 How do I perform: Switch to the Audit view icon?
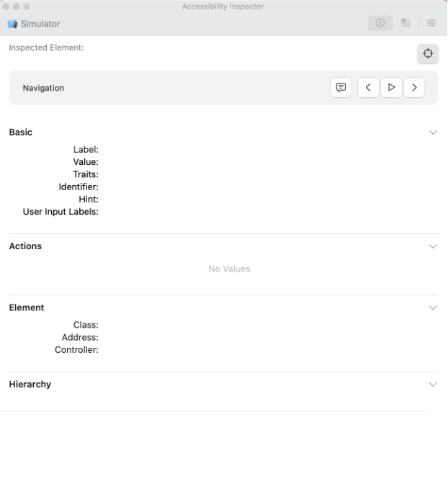point(406,23)
